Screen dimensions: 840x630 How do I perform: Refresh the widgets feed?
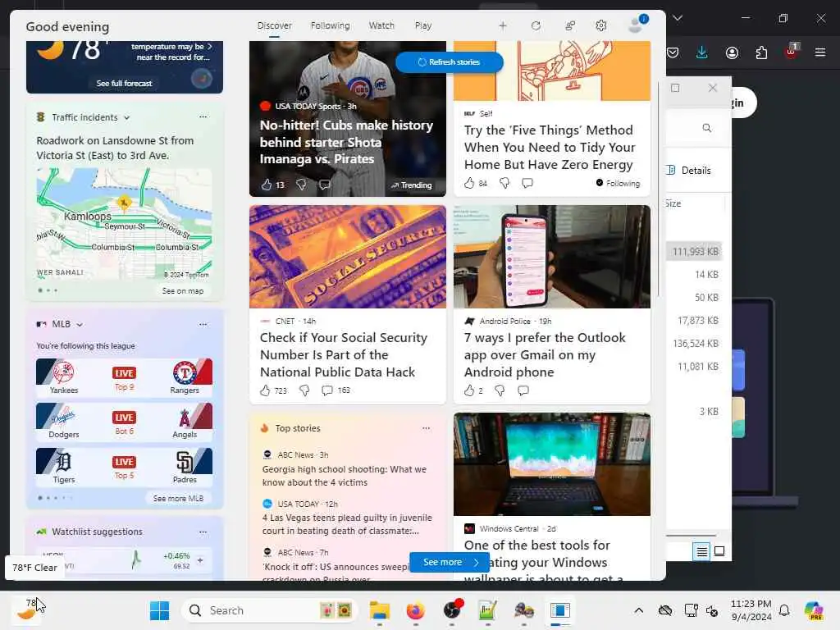click(x=536, y=25)
